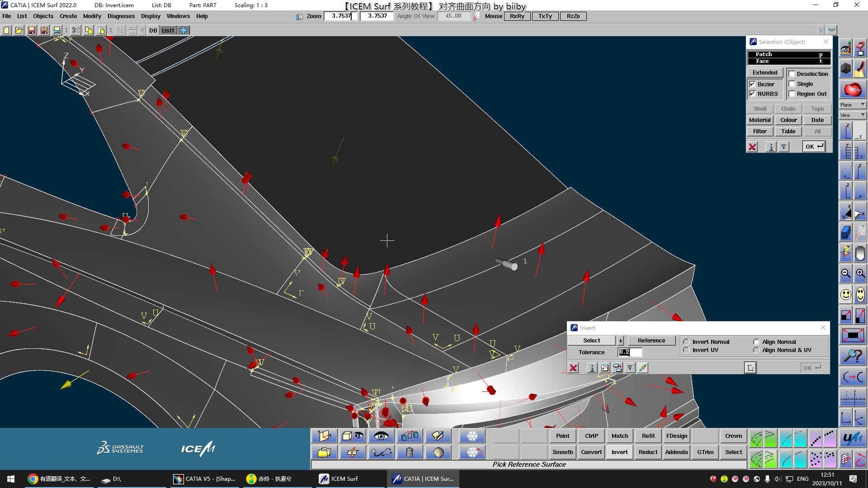Toggle the NURBS checkbox
This screenshot has height=488, width=868.
coord(752,94)
